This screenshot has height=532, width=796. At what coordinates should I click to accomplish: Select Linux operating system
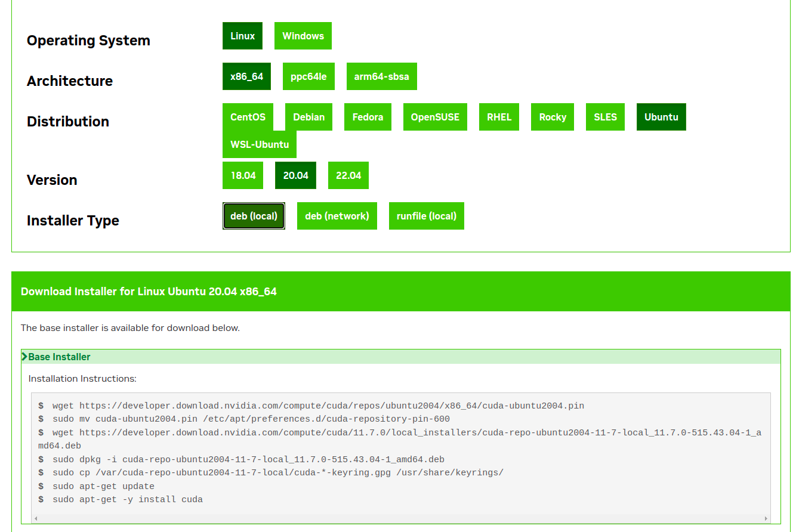coord(242,36)
